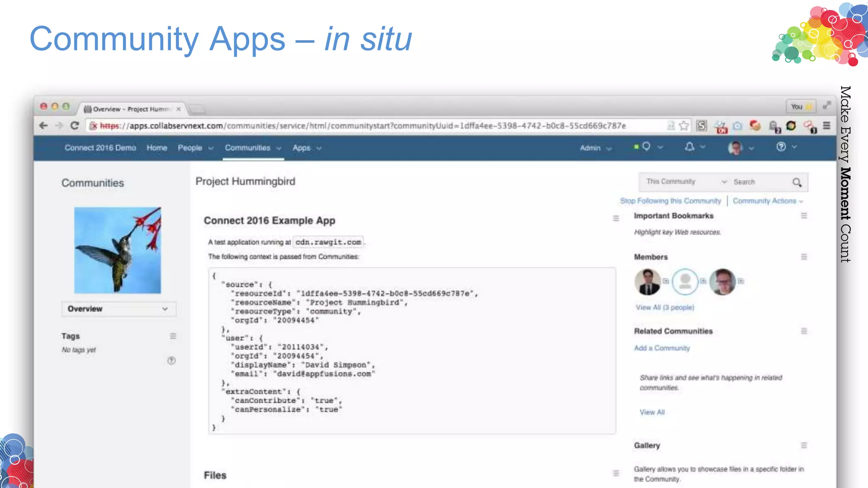This screenshot has width=868, height=488.
Task: Open the Overview navigation dropdown
Action: point(119,309)
